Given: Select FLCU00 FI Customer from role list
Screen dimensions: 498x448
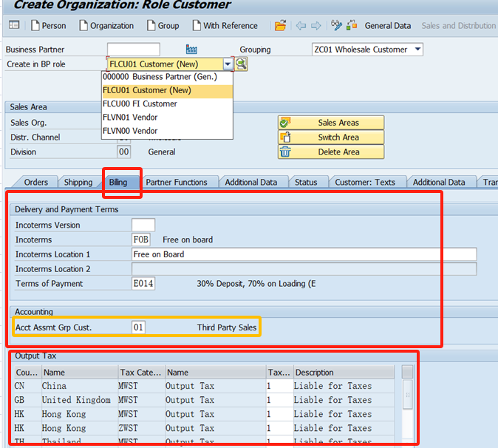Looking at the screenshot, I should (140, 103).
